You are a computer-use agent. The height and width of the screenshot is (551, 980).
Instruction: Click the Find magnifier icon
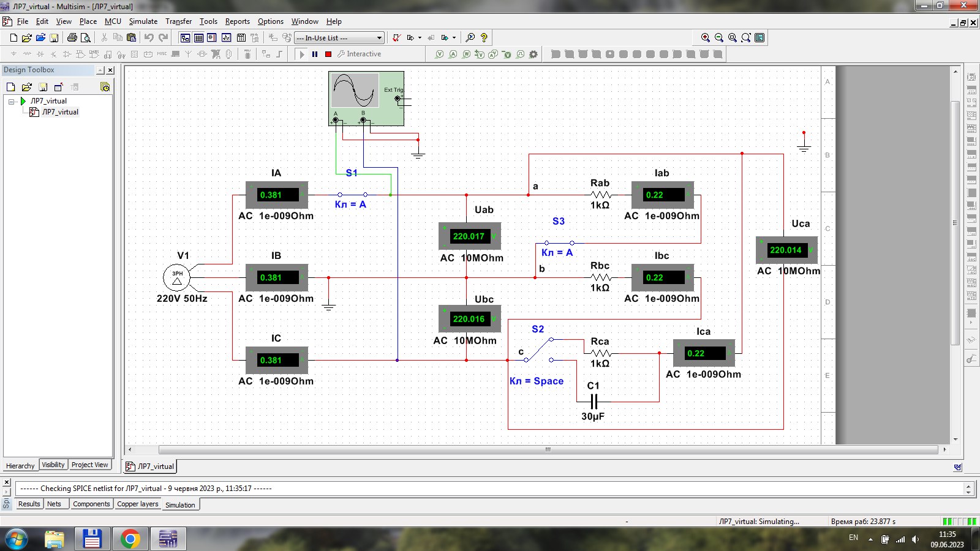click(470, 37)
